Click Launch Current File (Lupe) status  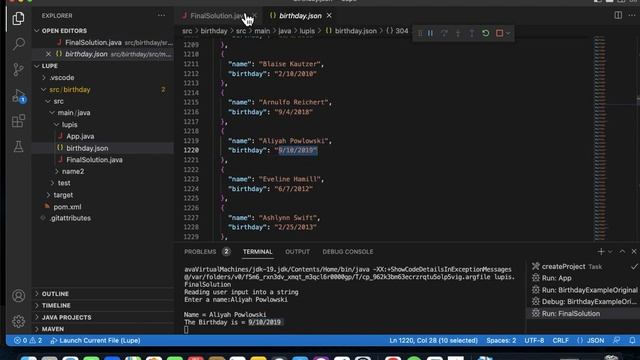(x=95, y=340)
